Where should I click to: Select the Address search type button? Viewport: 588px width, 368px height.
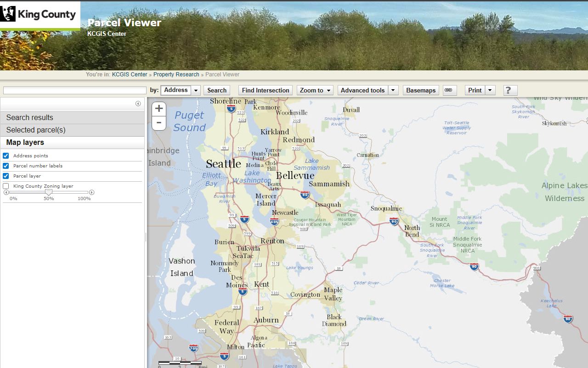[176, 90]
